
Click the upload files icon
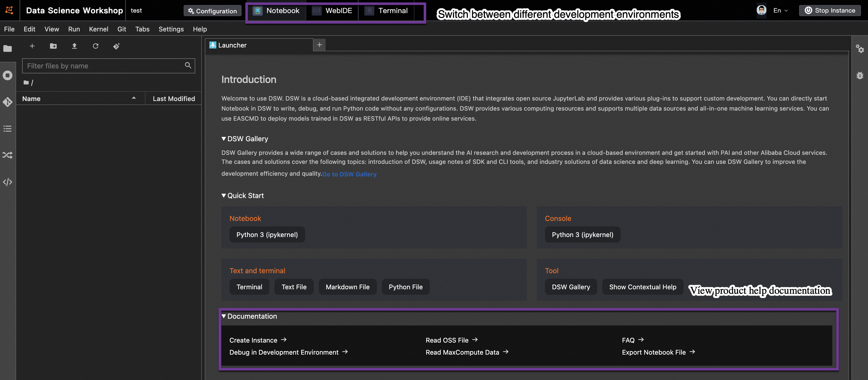[74, 46]
